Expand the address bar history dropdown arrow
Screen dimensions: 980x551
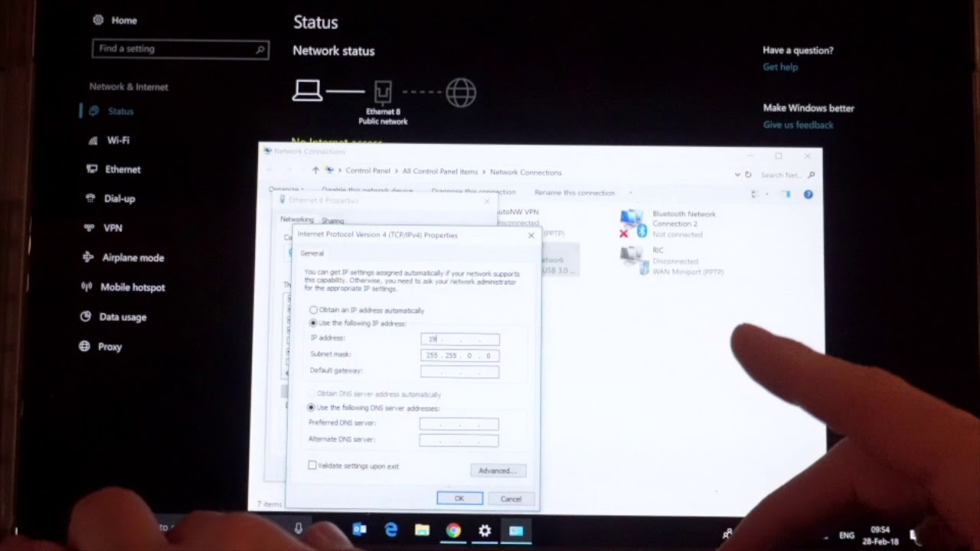pos(737,174)
